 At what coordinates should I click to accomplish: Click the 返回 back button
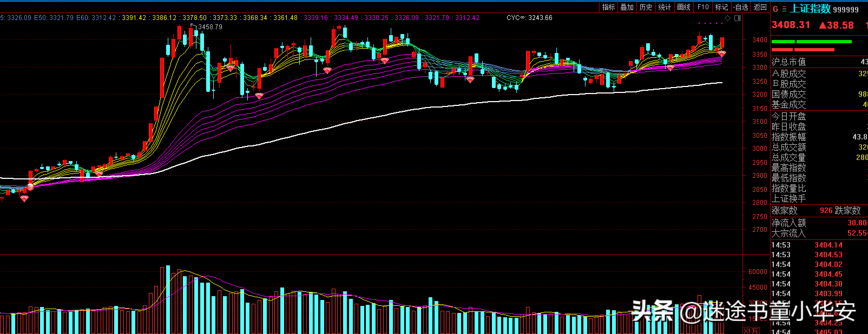[x=760, y=7]
